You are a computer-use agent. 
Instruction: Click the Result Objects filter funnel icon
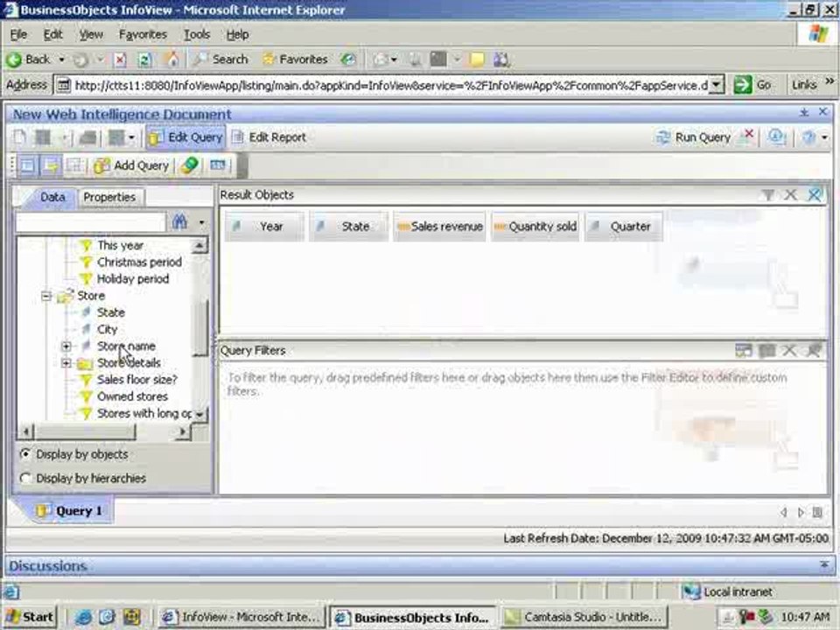click(x=768, y=195)
